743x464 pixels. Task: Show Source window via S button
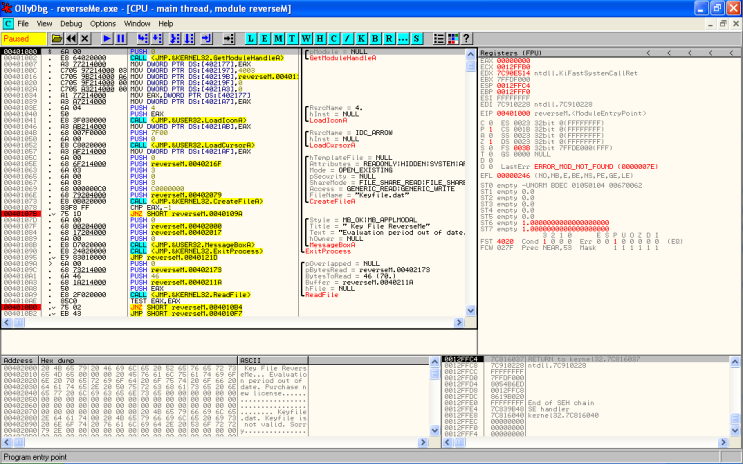click(417, 39)
